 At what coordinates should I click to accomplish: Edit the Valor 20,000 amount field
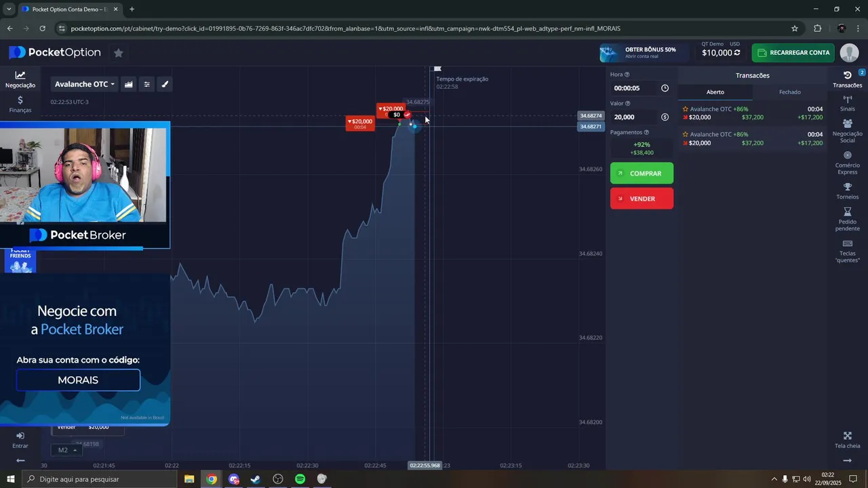(633, 117)
